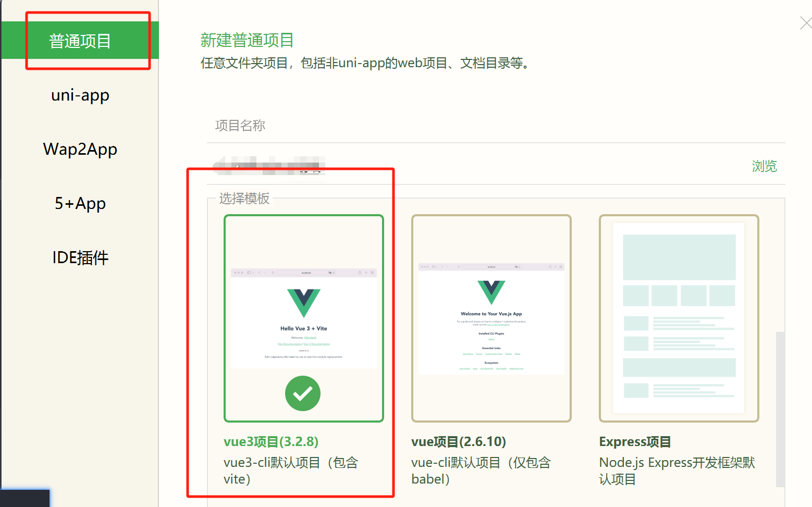Choose the 5+App project type
Screen dimensions: 812x507
pos(80,204)
